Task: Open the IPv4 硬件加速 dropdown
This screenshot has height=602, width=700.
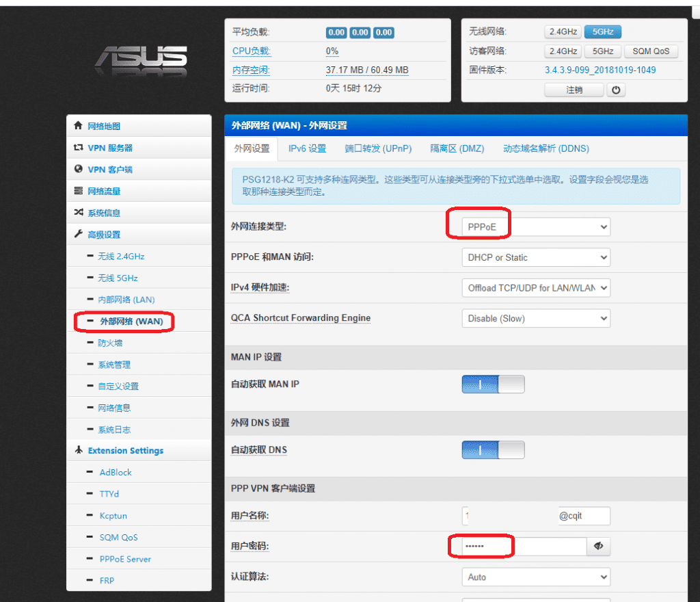Action: (x=536, y=288)
